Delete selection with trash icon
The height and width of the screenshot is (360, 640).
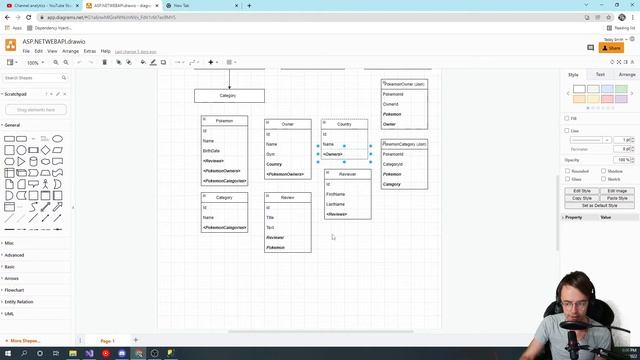(x=104, y=62)
